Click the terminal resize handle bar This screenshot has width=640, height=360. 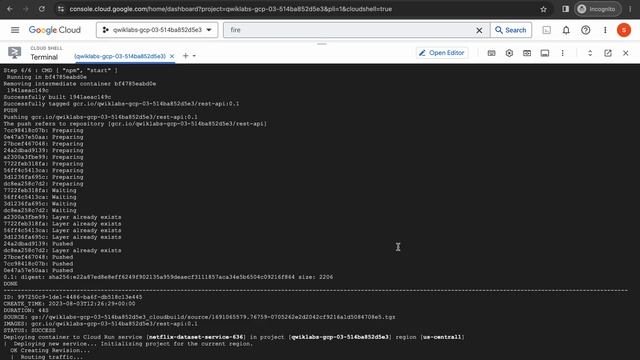point(322,44)
